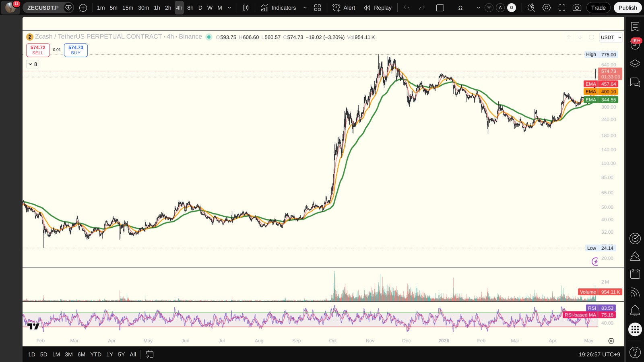
Task: Switch to the 1h timeframe
Action: point(157,8)
